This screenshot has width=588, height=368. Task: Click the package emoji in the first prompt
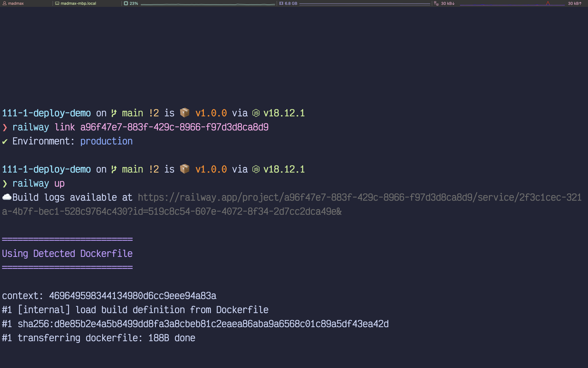[x=185, y=113]
